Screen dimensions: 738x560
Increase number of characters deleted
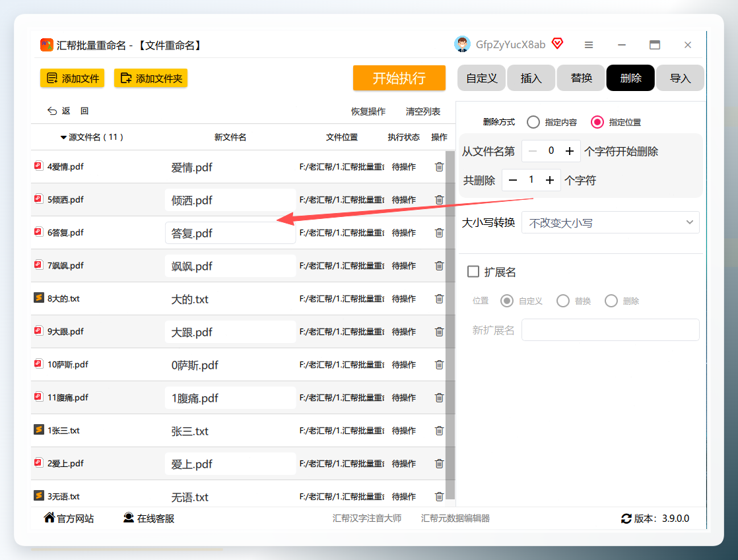pyautogui.click(x=550, y=180)
